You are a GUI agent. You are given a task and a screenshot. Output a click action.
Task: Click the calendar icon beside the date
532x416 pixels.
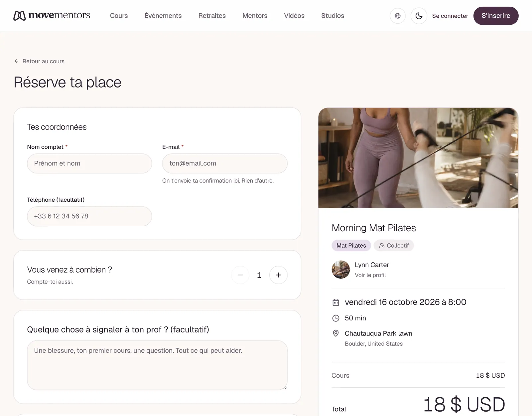click(336, 302)
